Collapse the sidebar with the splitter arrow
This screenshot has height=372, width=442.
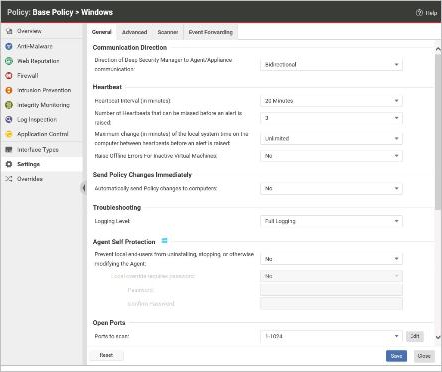click(x=84, y=188)
